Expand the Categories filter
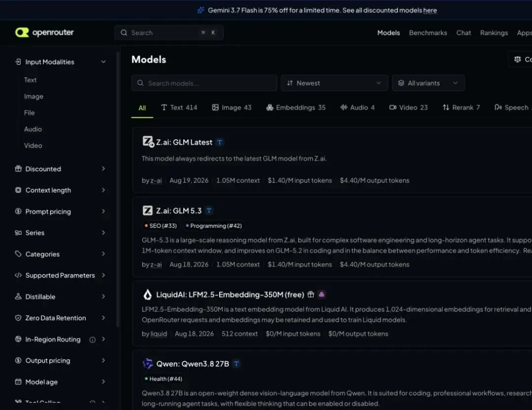Screen dimensions: 532x410 pyautogui.click(x=103, y=253)
